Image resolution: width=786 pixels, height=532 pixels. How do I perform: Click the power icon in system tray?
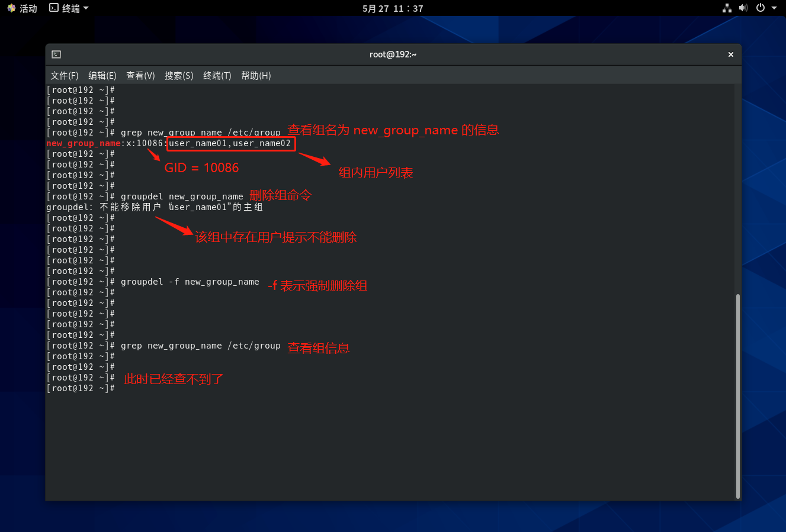(x=760, y=8)
